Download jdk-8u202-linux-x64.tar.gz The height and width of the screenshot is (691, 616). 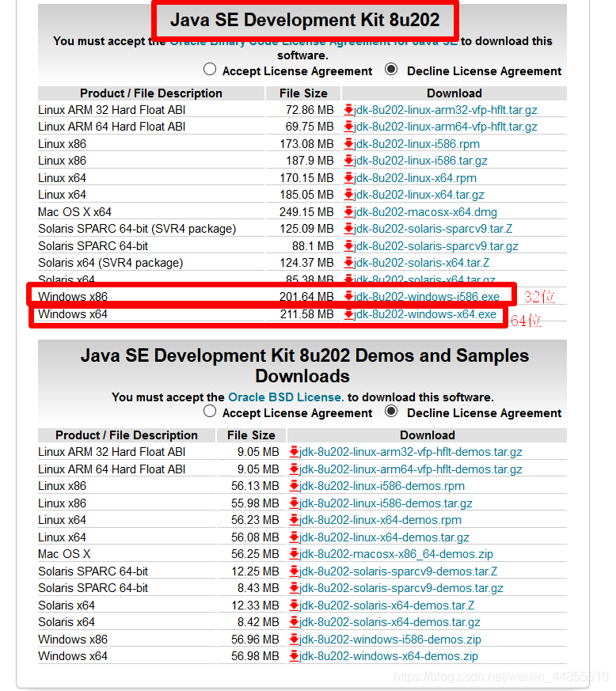419,195
